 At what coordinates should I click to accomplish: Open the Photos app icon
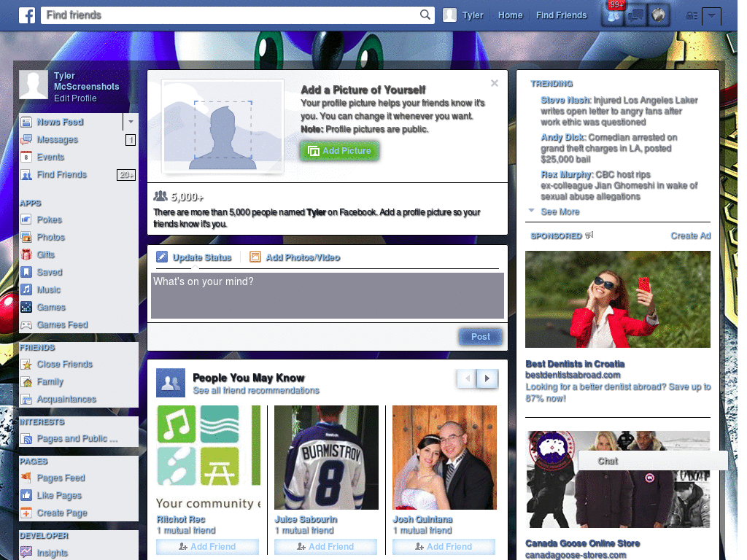click(x=26, y=237)
